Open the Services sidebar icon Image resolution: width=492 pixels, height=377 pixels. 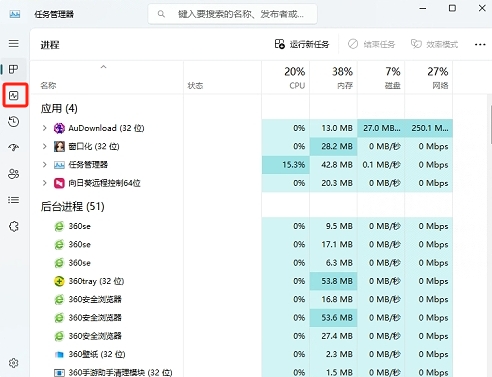coord(14,226)
